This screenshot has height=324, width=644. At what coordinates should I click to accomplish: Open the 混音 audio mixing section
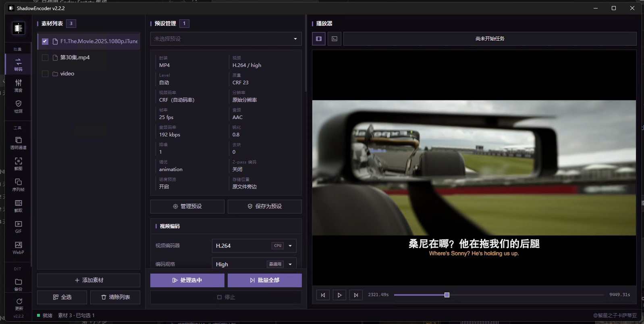point(18,85)
